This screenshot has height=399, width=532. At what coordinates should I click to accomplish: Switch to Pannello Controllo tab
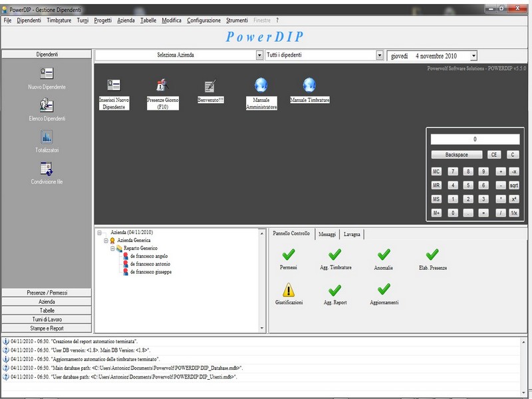[291, 233]
